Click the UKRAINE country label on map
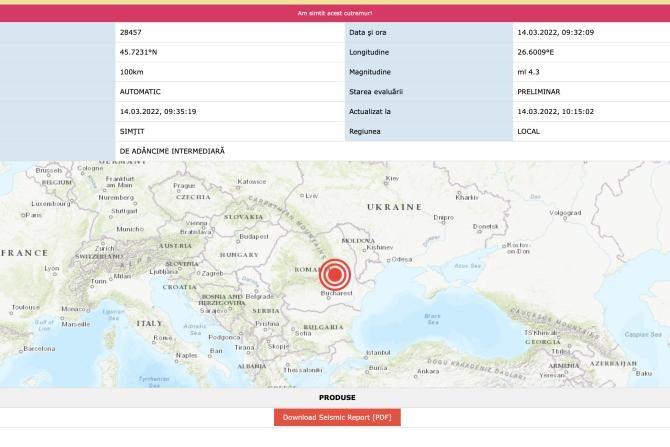Viewport: 670px width, 447px height. pos(394,207)
